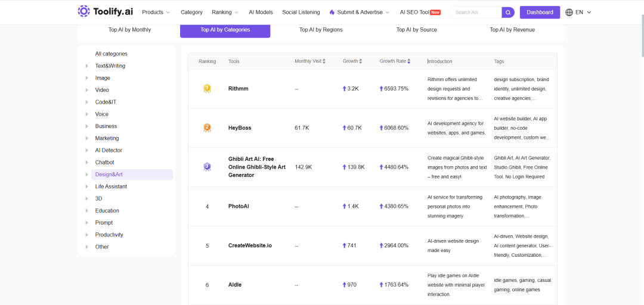This screenshot has width=644, height=305.
Task: Open the Ranking dropdown menu
Action: [x=225, y=13]
